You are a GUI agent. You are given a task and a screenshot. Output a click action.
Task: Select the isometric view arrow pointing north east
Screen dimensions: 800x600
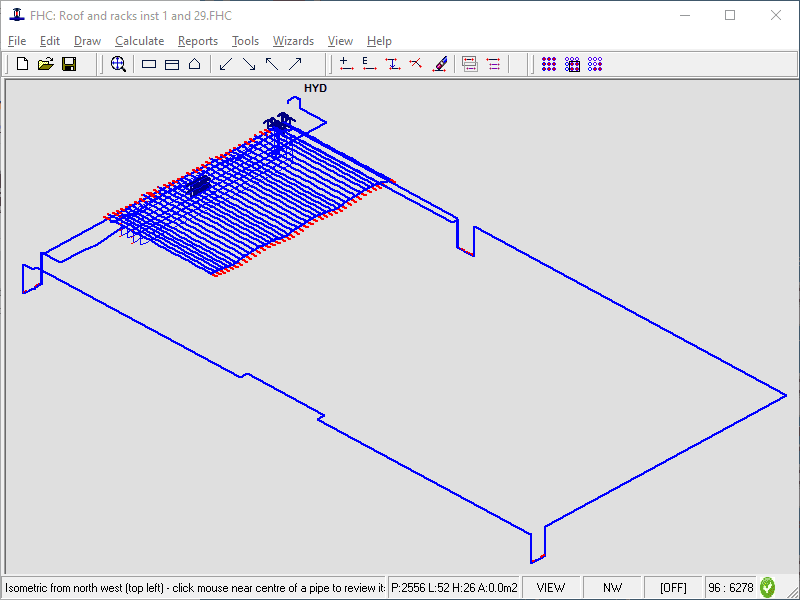tap(295, 64)
